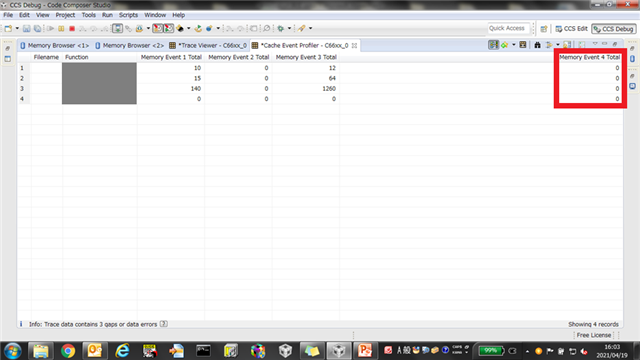
Task: Click the green gear build icon
Action: pos(280,29)
